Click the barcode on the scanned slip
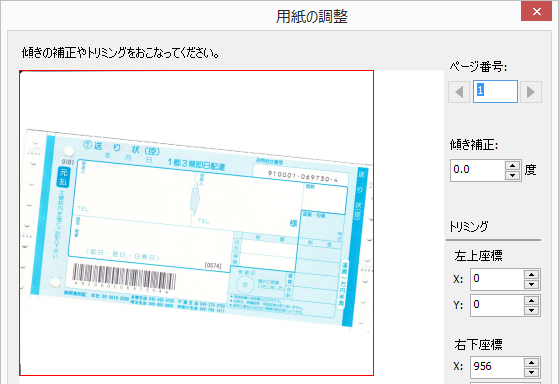 [124, 277]
